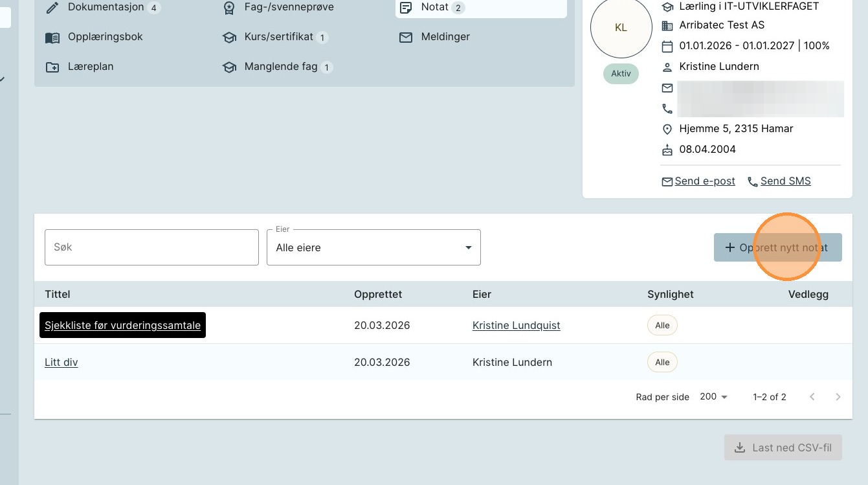Click the Send e-post link
The width and height of the screenshot is (868, 485).
704,181
